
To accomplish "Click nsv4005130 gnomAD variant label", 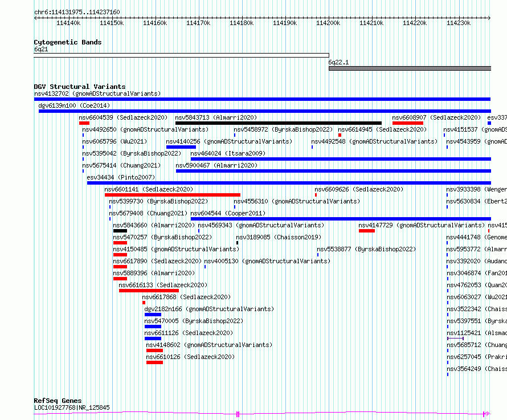I will (267, 261).
